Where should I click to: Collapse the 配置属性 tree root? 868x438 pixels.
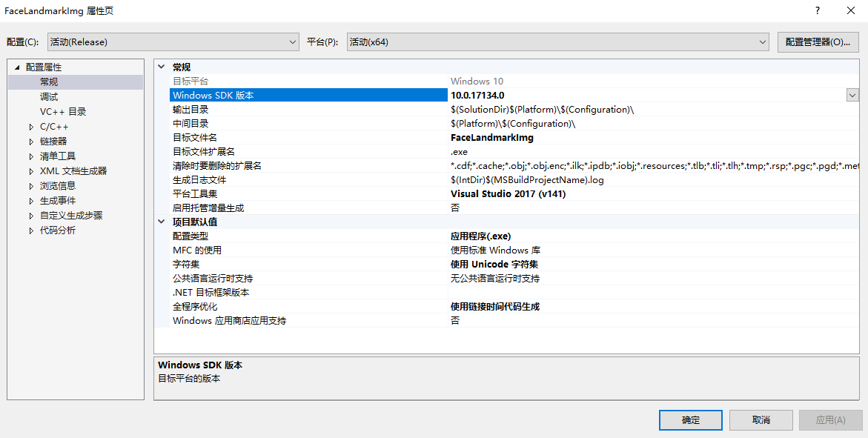pyautogui.click(x=16, y=67)
